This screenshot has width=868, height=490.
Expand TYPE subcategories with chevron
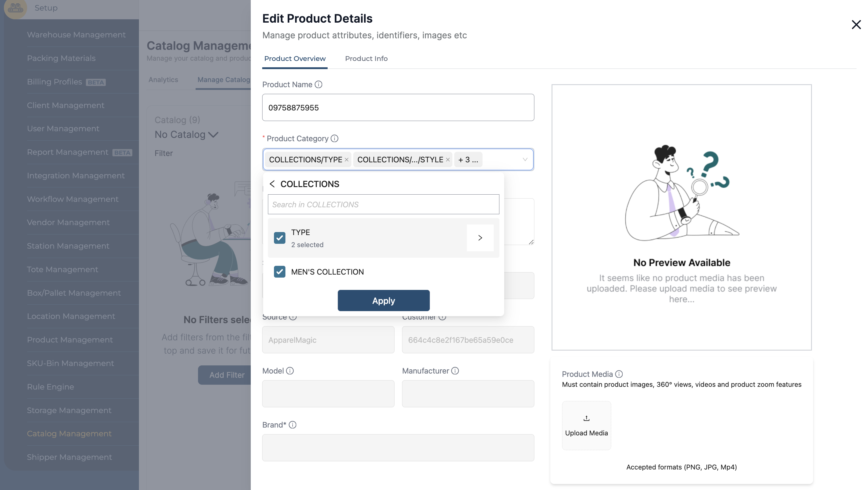pyautogui.click(x=480, y=238)
